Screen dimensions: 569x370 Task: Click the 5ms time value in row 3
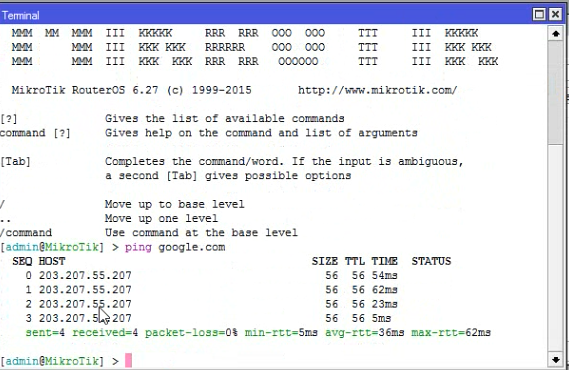pyautogui.click(x=381, y=318)
